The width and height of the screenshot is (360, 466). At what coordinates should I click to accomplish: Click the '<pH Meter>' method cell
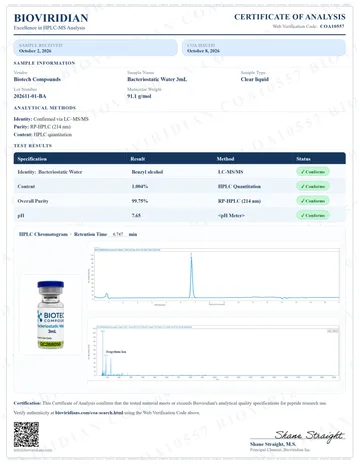click(231, 216)
